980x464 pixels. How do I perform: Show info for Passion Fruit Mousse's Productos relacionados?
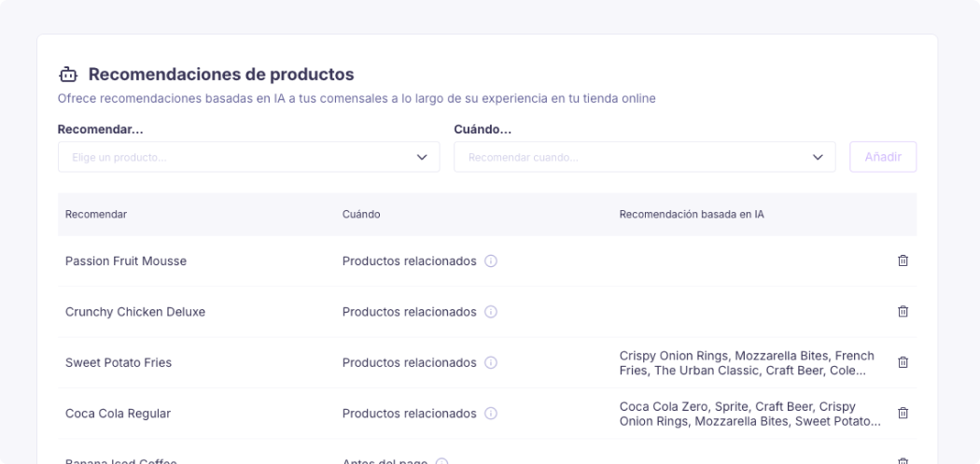click(491, 260)
